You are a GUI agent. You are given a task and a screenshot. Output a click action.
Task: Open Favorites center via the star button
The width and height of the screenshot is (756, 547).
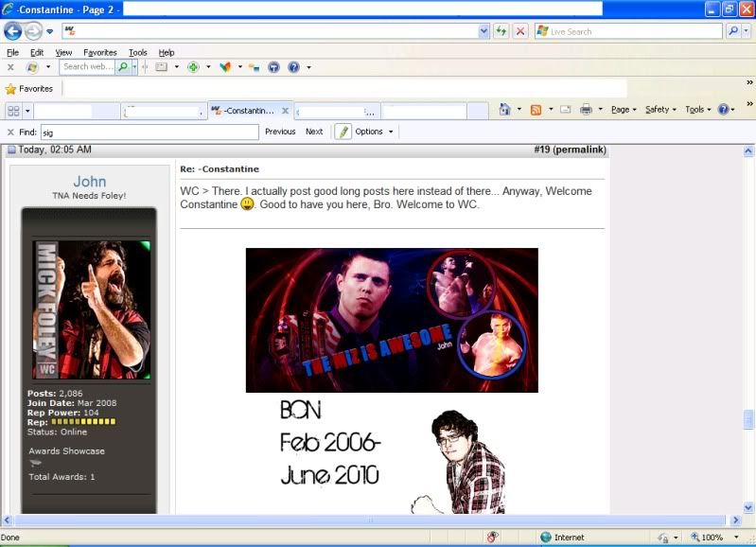pyautogui.click(x=29, y=89)
